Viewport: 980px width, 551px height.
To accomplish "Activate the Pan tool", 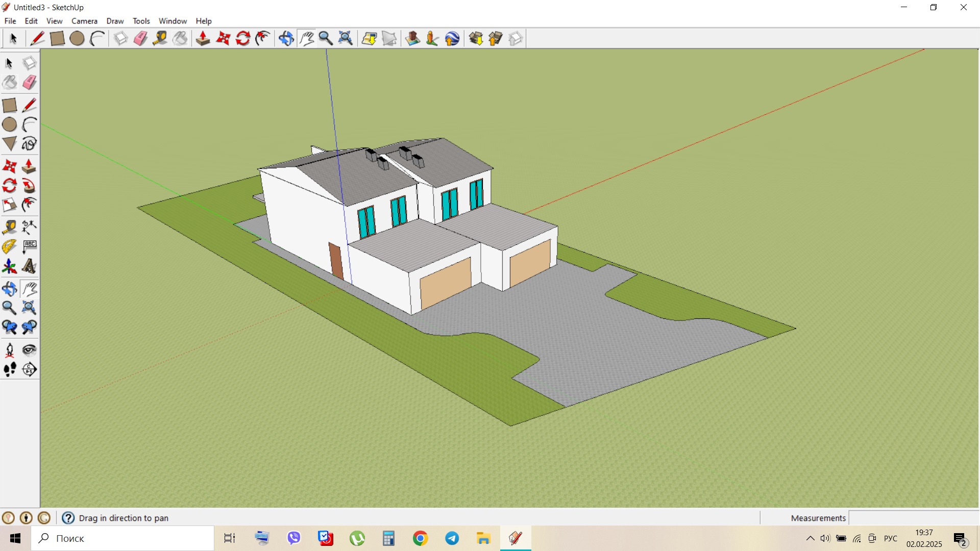I will [x=29, y=288].
